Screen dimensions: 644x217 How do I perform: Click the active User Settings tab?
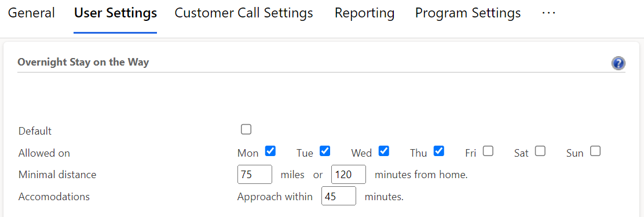[x=115, y=13]
